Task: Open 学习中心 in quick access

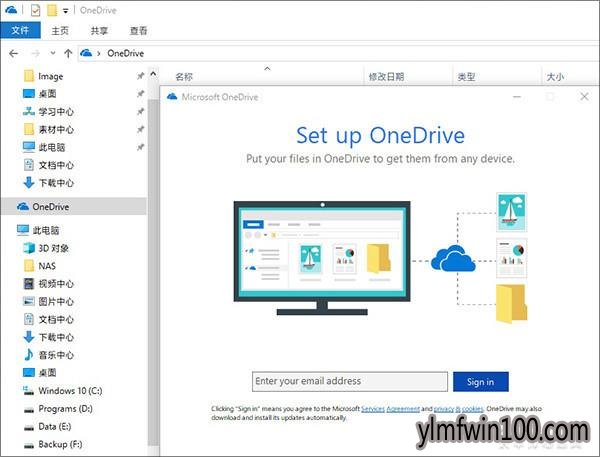Action: (x=48, y=112)
